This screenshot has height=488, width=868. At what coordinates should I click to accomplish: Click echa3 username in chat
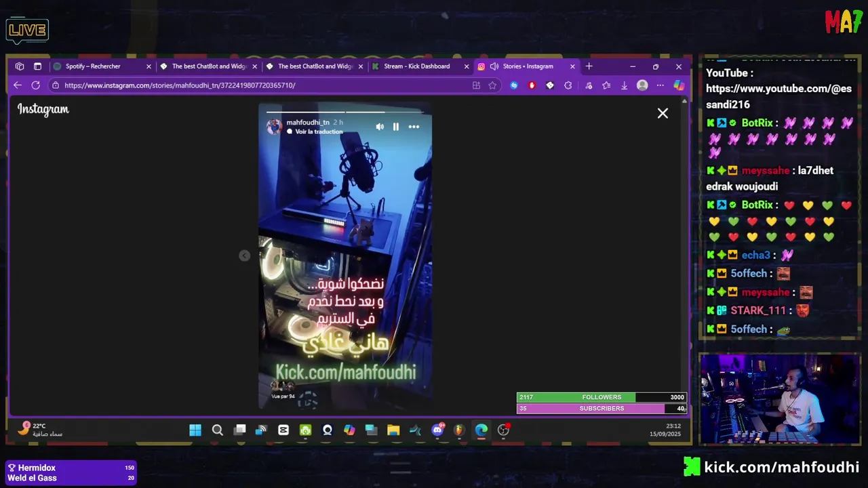pyautogui.click(x=755, y=256)
